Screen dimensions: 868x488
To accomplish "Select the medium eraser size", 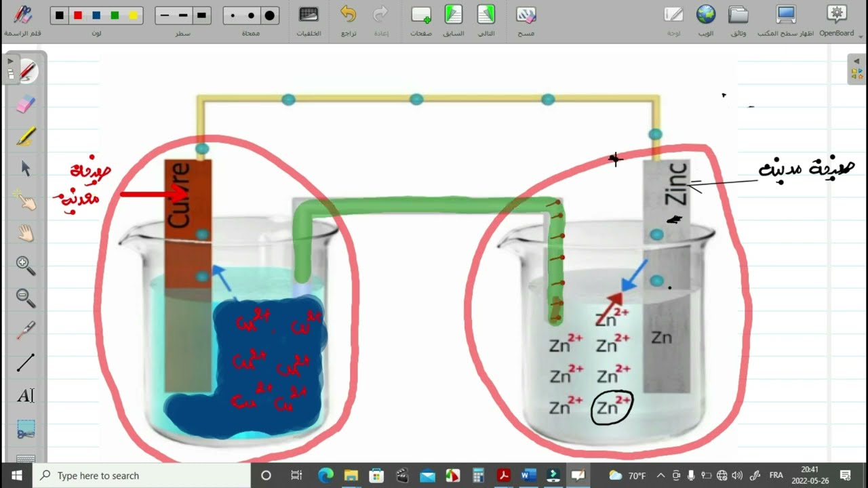I will pyautogui.click(x=251, y=15).
